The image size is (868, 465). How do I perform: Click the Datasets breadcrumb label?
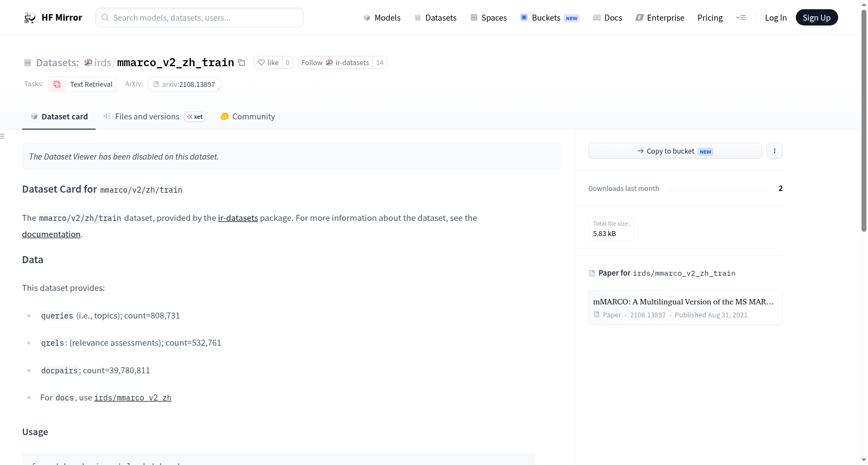pos(58,63)
